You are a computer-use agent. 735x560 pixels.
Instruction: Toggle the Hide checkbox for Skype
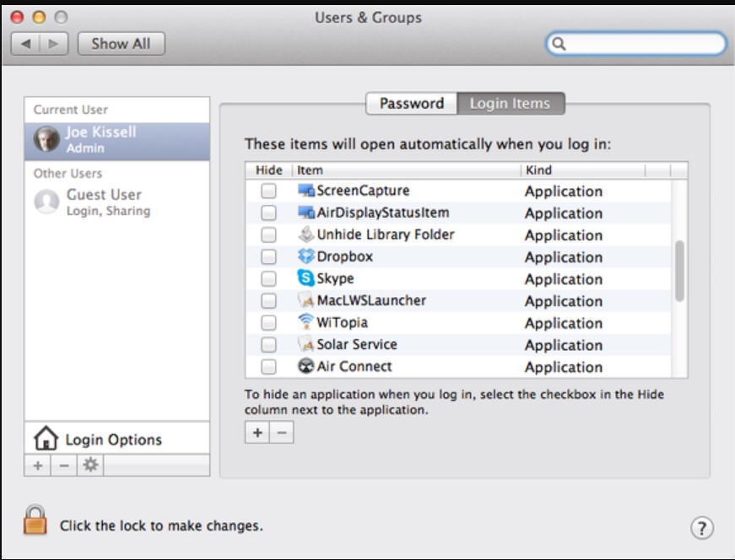coord(268,279)
